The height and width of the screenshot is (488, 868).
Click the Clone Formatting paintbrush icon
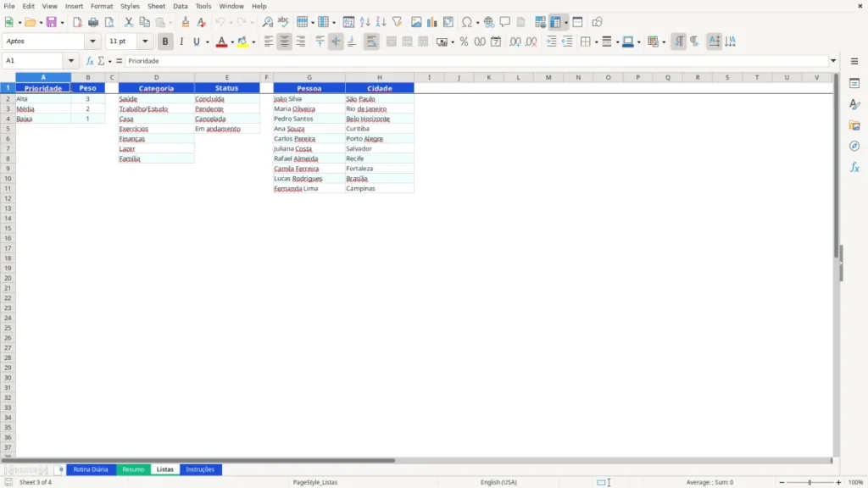coord(186,22)
